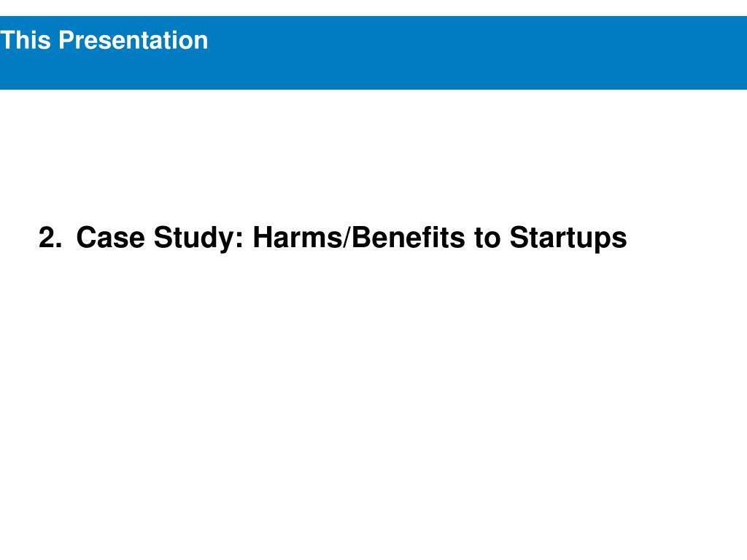Click the word "Benefits" in the bullet
Image resolution: width=747 pixels, height=560 pixels.
click(x=409, y=237)
